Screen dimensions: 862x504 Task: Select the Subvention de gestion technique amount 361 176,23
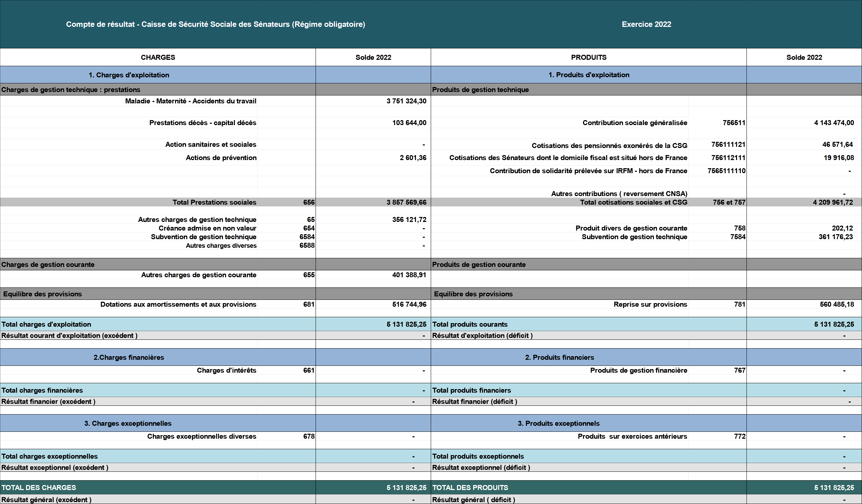[835, 237]
